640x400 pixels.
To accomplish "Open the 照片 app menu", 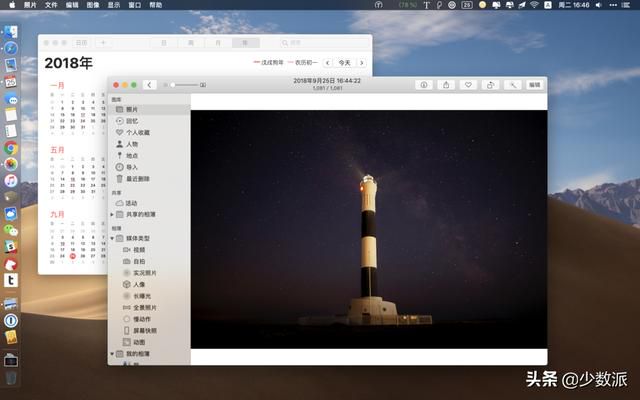I will point(30,5).
